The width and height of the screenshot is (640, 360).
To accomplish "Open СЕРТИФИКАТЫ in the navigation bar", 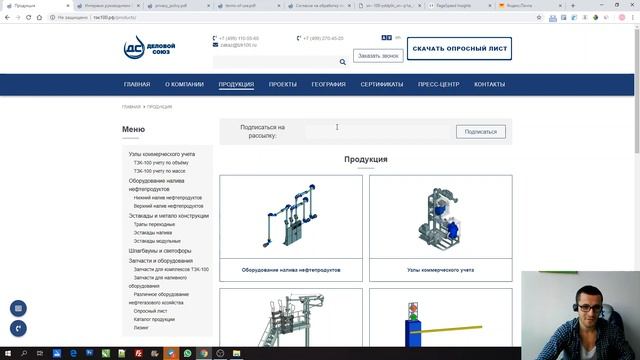I will coord(382,84).
